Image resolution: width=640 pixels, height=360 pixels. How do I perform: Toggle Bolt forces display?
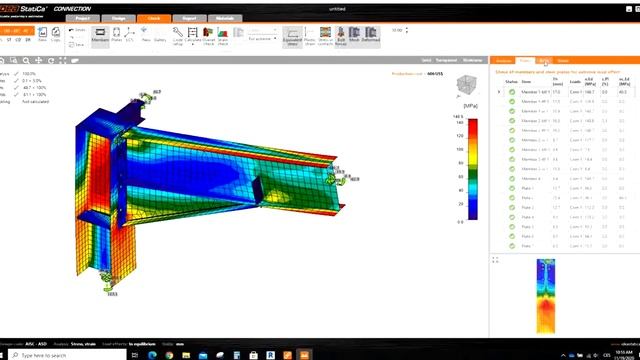click(x=341, y=36)
